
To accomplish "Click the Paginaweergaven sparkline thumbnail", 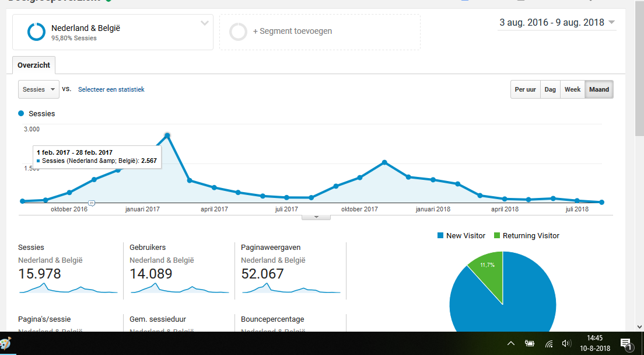I will (290, 288).
